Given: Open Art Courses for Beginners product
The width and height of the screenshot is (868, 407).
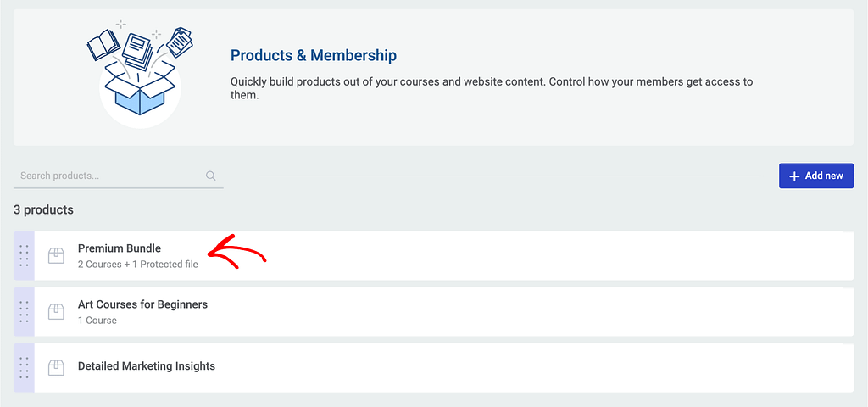Looking at the screenshot, I should point(142,304).
